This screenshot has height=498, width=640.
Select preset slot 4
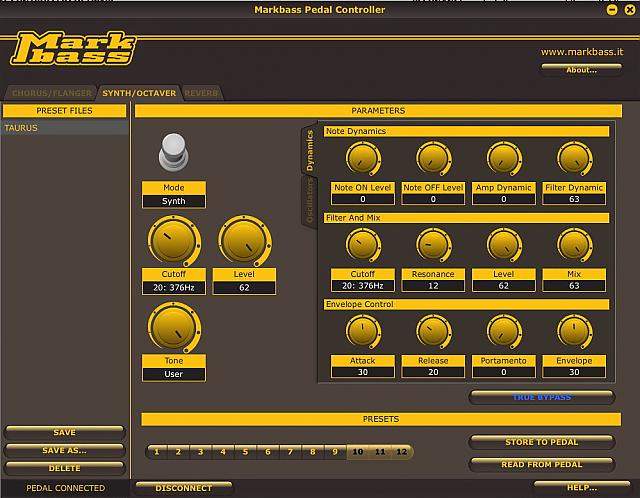tap(223, 452)
